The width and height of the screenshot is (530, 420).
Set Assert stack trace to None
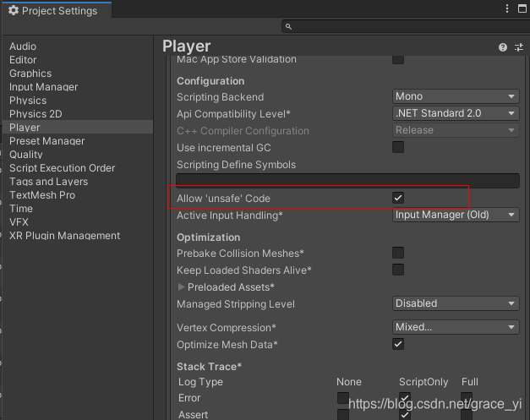(343, 415)
